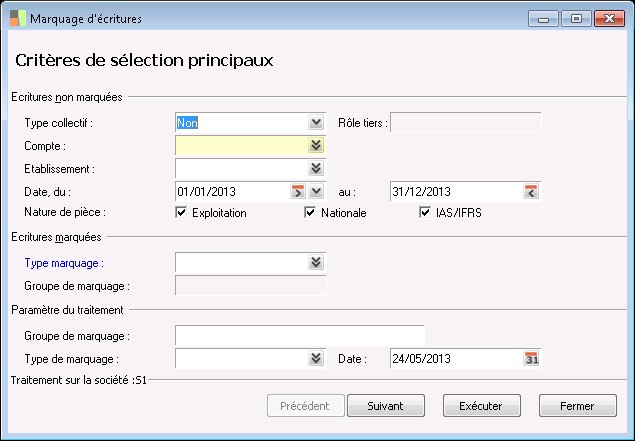Click the Compte input field
The height and width of the screenshot is (441, 635).
coord(240,145)
